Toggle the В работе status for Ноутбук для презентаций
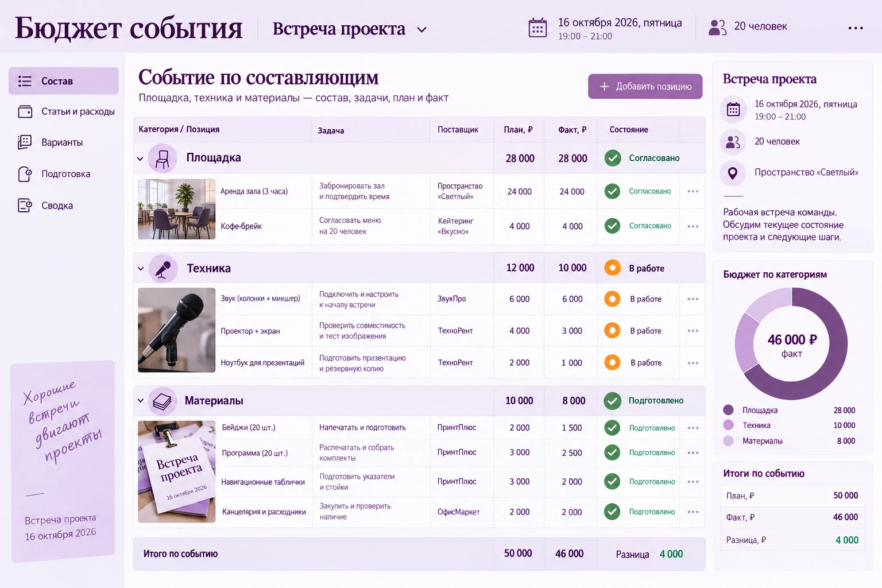The width and height of the screenshot is (882, 588). (x=613, y=362)
